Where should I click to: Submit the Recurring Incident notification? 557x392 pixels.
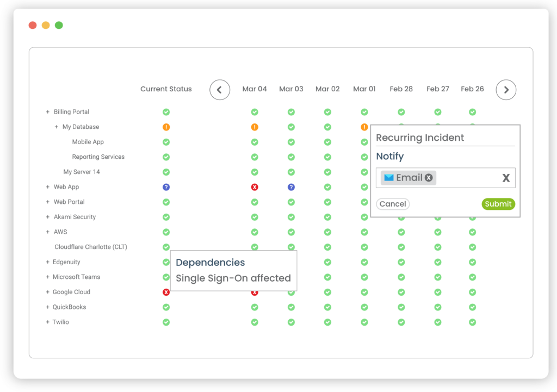point(498,204)
